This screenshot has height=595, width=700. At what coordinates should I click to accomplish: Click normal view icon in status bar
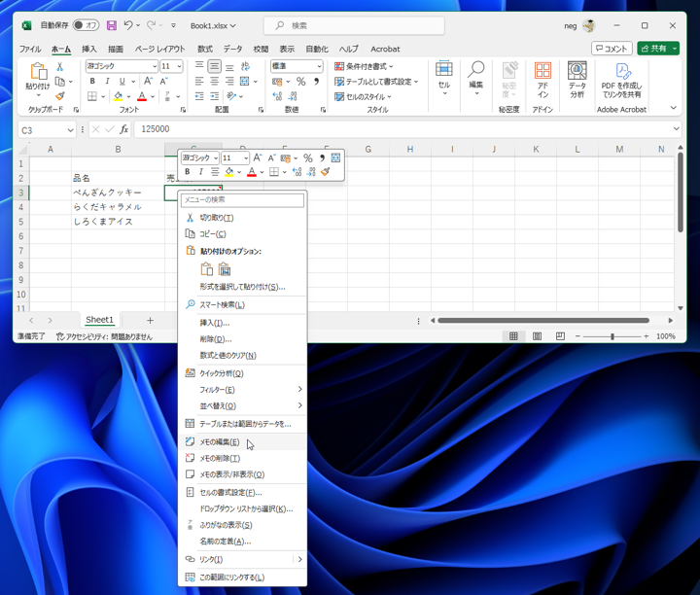[x=514, y=336]
